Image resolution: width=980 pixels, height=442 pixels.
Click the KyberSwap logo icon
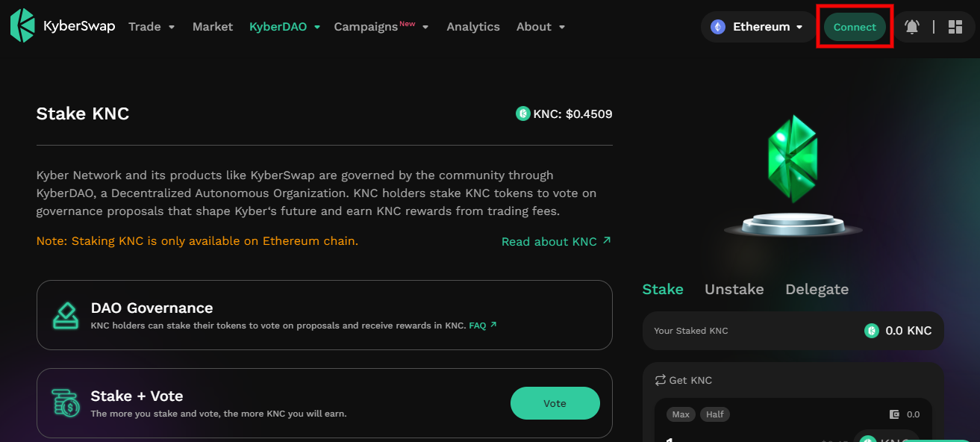tap(22, 26)
